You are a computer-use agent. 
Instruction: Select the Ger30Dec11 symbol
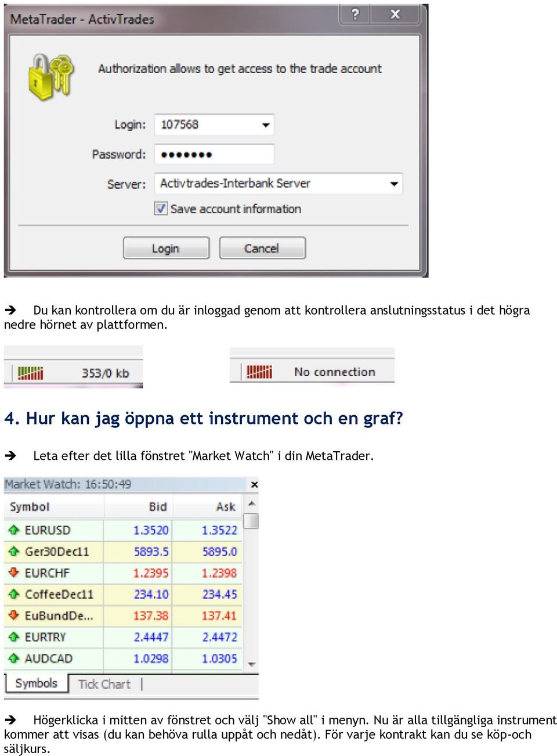point(57,552)
